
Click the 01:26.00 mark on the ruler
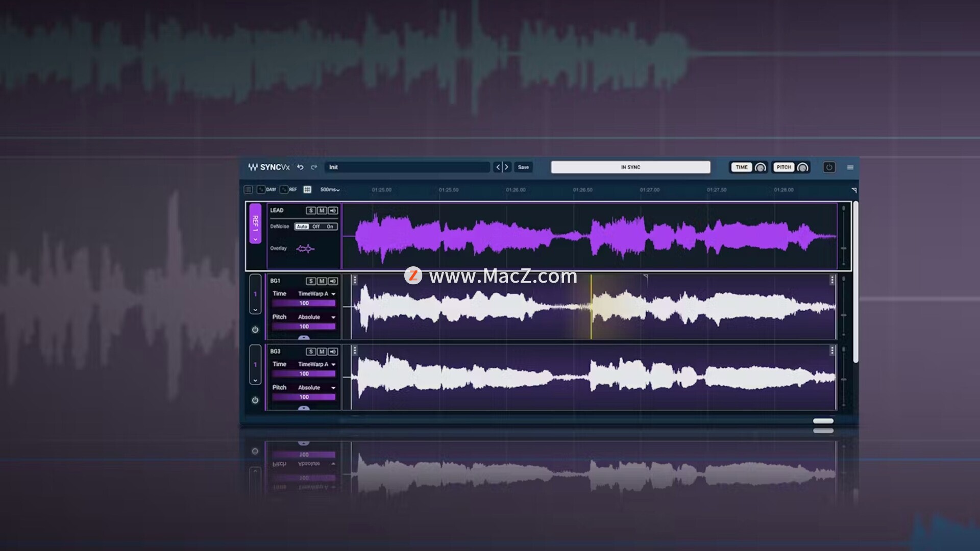[x=516, y=190]
